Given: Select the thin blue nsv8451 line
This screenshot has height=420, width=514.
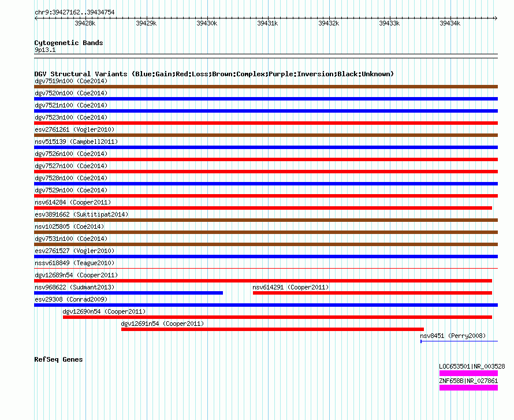Looking at the screenshot, I should [x=459, y=341].
